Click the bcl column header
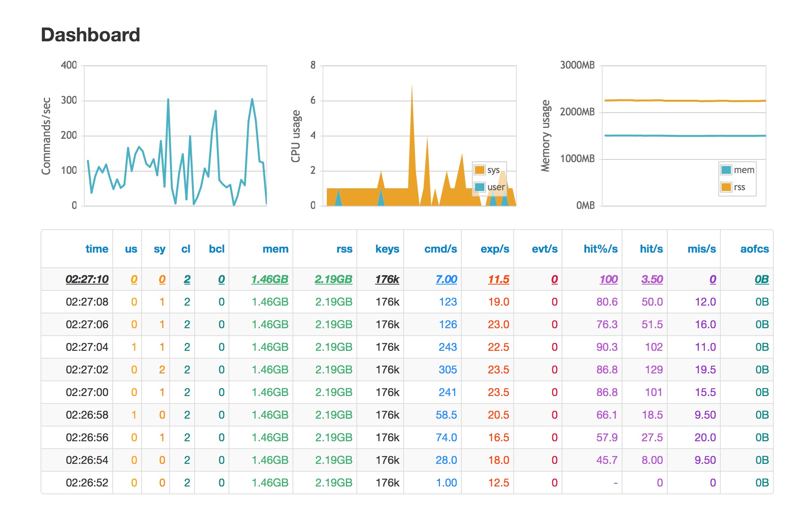Image resolution: width=812 pixels, height=520 pixels. pyautogui.click(x=216, y=249)
